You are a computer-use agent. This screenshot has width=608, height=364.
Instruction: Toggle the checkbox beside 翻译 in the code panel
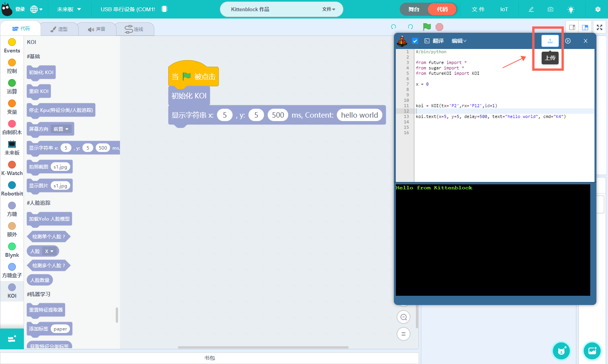click(x=415, y=41)
